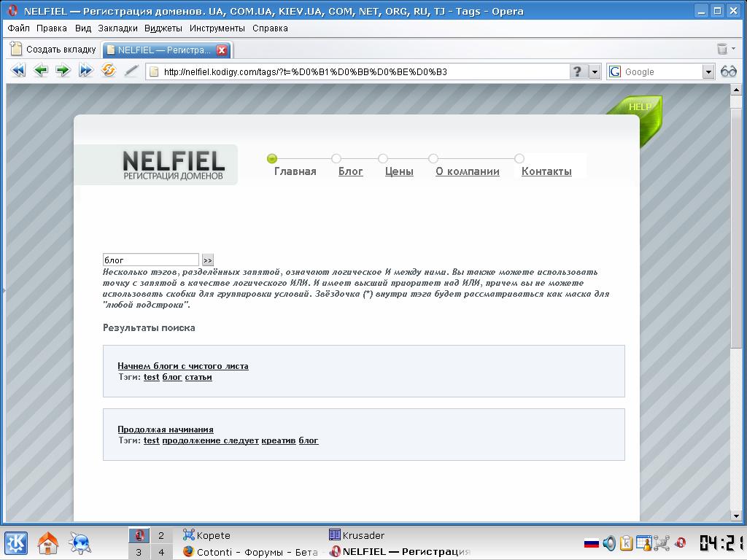Click the Opera tray icon
Screen dimensions: 747x560
(681, 542)
